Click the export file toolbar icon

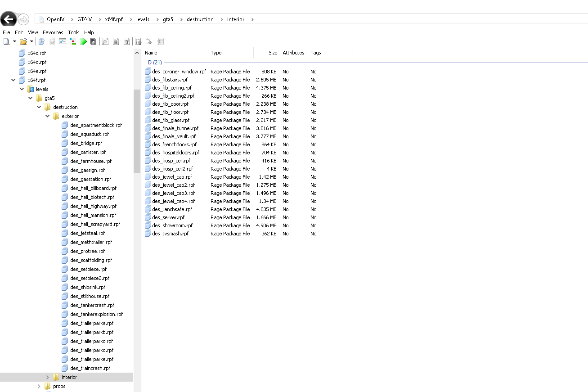(x=148, y=41)
